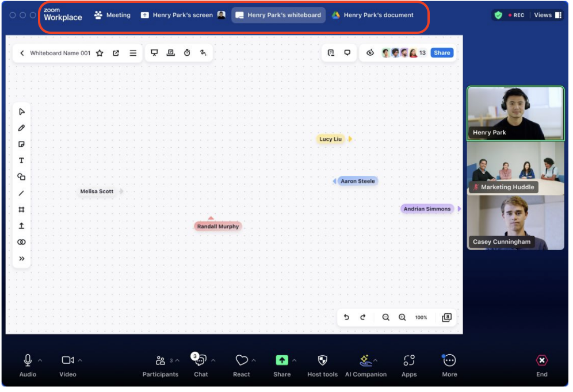The width and height of the screenshot is (573, 392).
Task: Open the Views menu
Action: (548, 15)
